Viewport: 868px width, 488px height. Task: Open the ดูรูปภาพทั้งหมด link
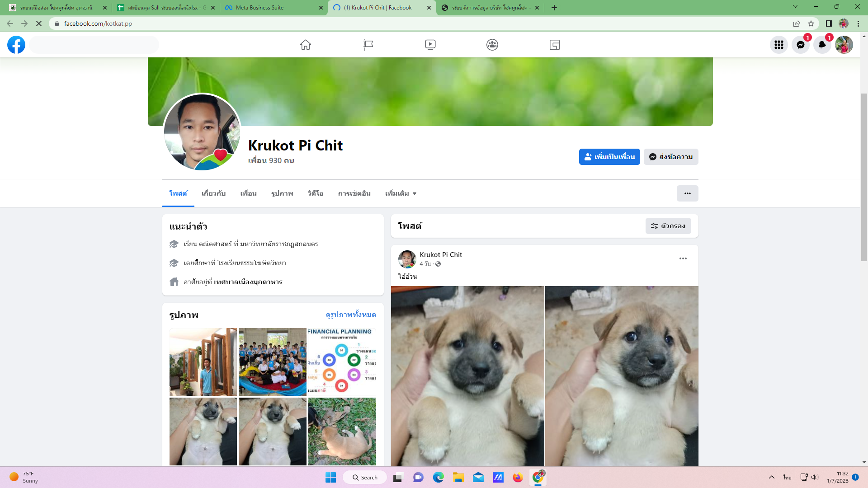point(351,315)
